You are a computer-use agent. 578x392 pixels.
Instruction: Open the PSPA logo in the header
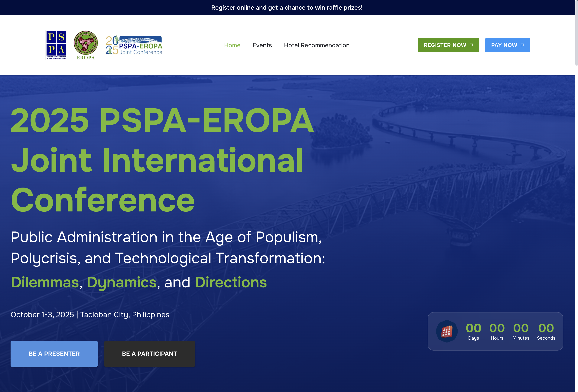click(x=56, y=45)
